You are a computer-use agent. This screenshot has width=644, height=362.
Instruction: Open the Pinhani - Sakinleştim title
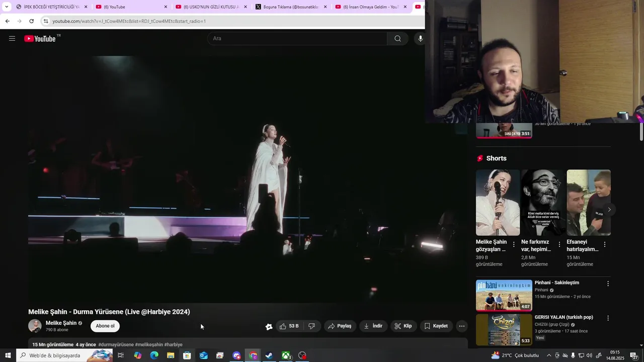coord(557,283)
